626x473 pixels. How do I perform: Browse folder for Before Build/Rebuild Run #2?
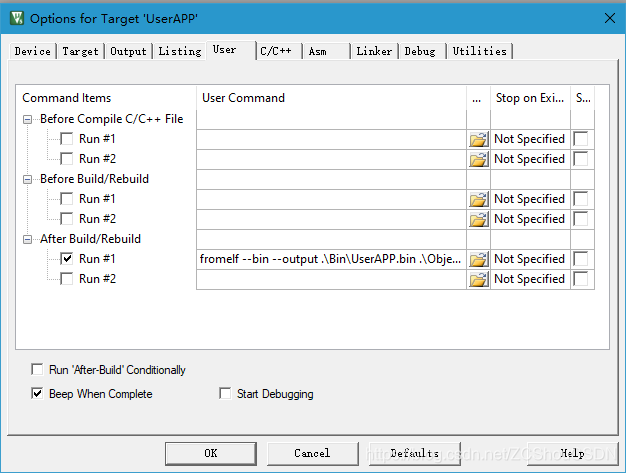(x=478, y=219)
